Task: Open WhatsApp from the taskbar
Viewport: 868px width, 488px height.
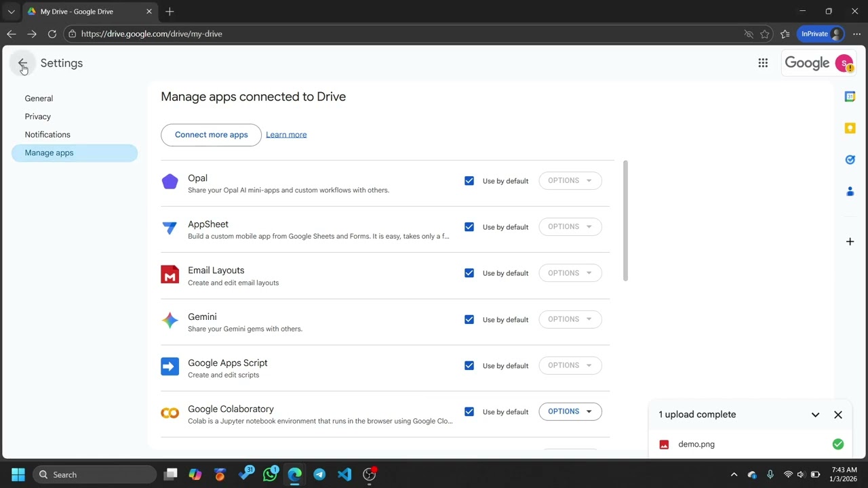Action: [270, 474]
